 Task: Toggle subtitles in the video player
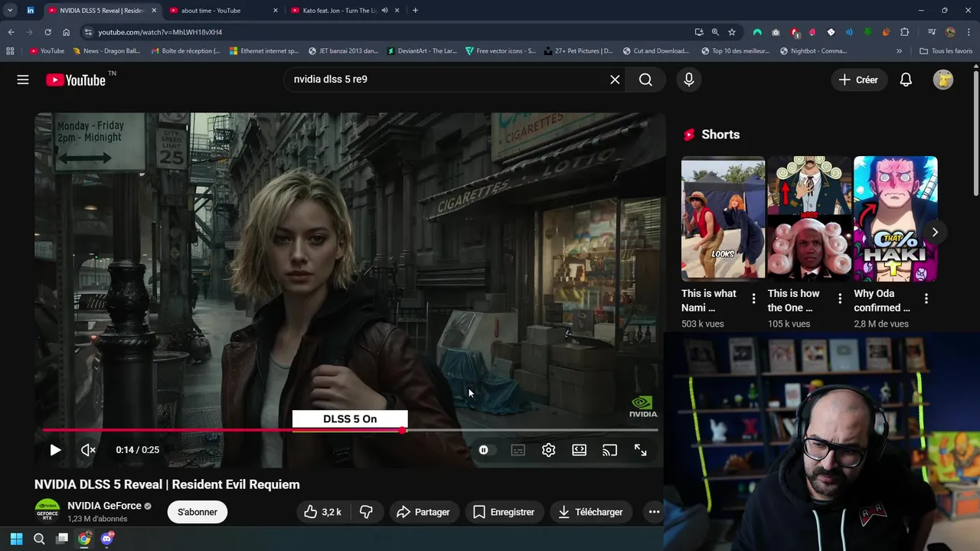[x=518, y=450]
